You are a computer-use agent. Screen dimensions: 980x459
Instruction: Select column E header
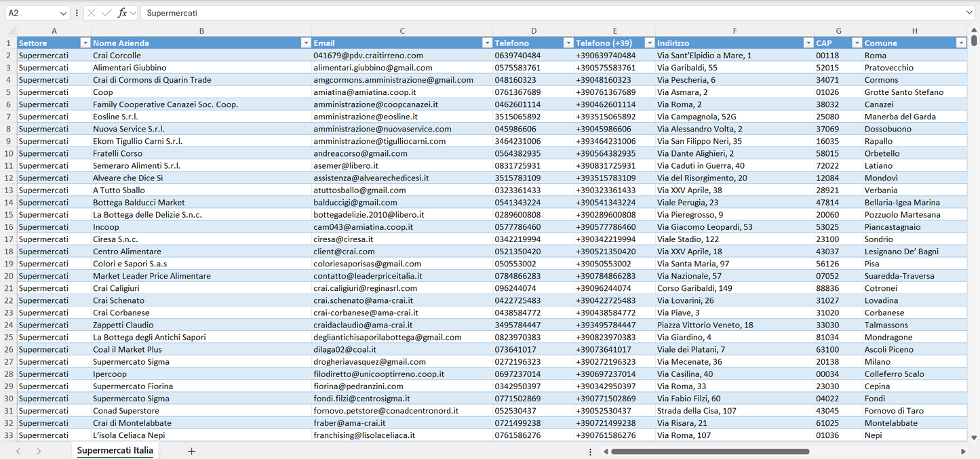(x=614, y=31)
